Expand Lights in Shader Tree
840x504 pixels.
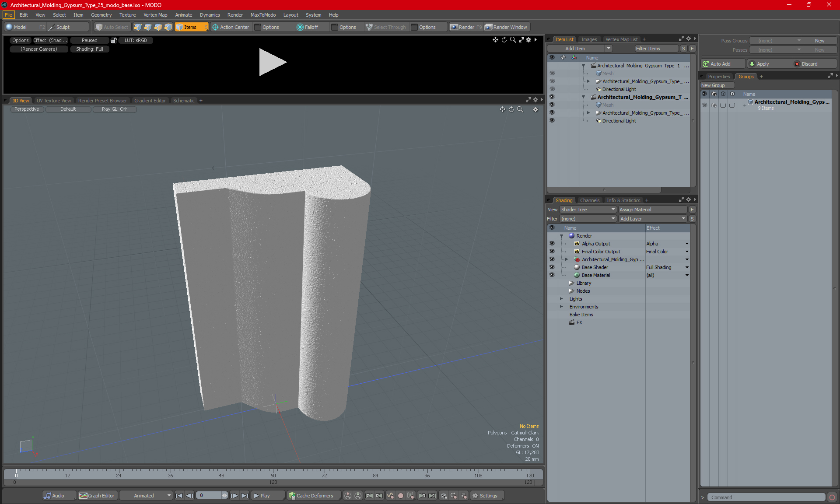[x=561, y=299]
